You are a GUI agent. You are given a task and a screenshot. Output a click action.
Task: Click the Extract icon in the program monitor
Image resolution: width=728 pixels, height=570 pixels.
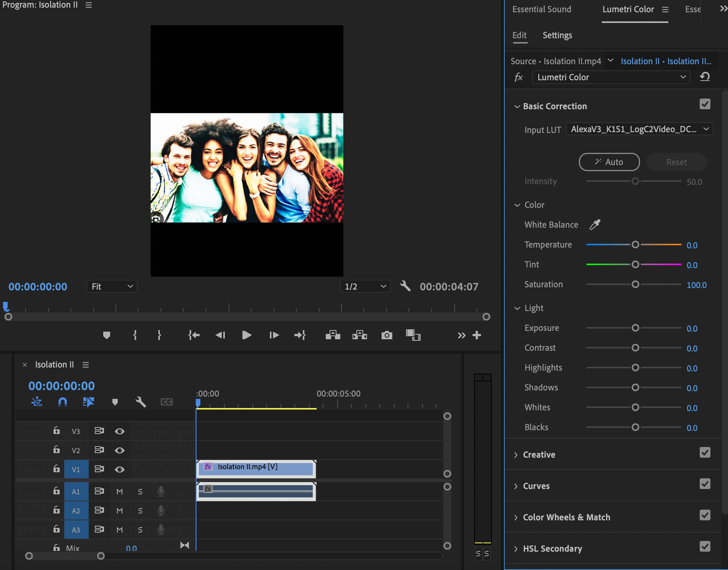click(359, 335)
